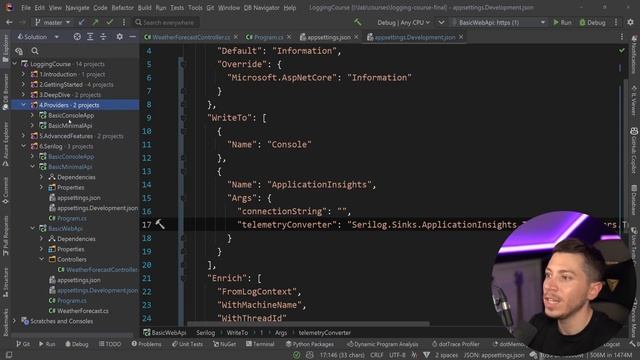Close the WeatherForecastController.cs tab
The height and width of the screenshot is (360, 640).
click(x=236, y=37)
